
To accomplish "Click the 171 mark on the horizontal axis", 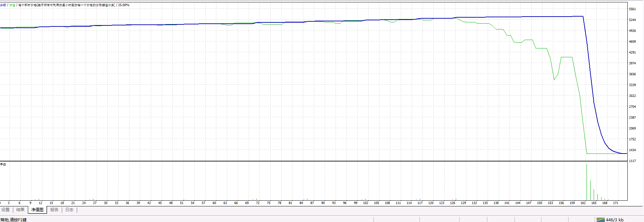I will (615, 203).
